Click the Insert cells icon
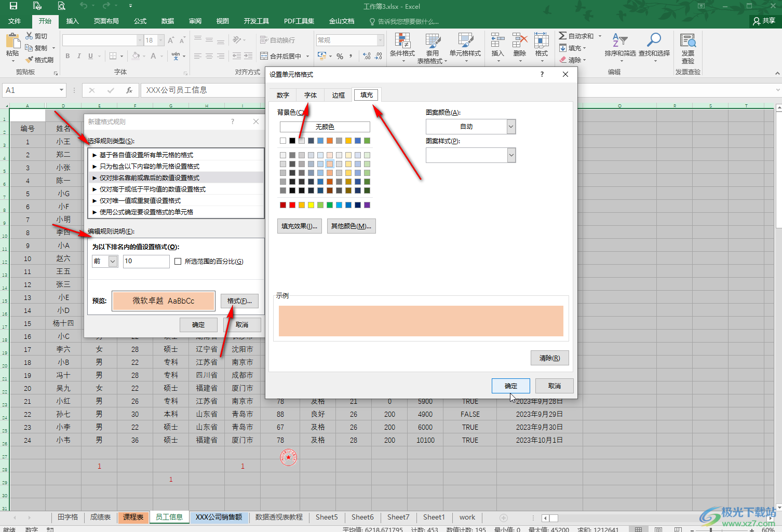Image resolution: width=782 pixels, height=532 pixels. 497,41
